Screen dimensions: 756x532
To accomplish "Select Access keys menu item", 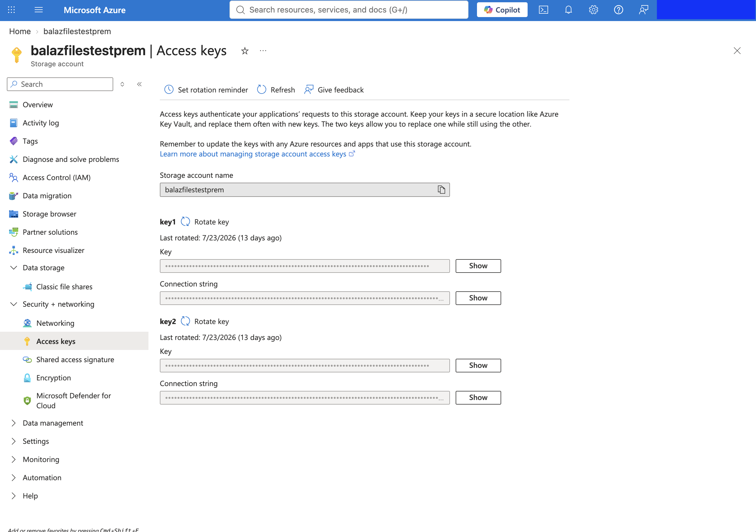I will (74, 341).
